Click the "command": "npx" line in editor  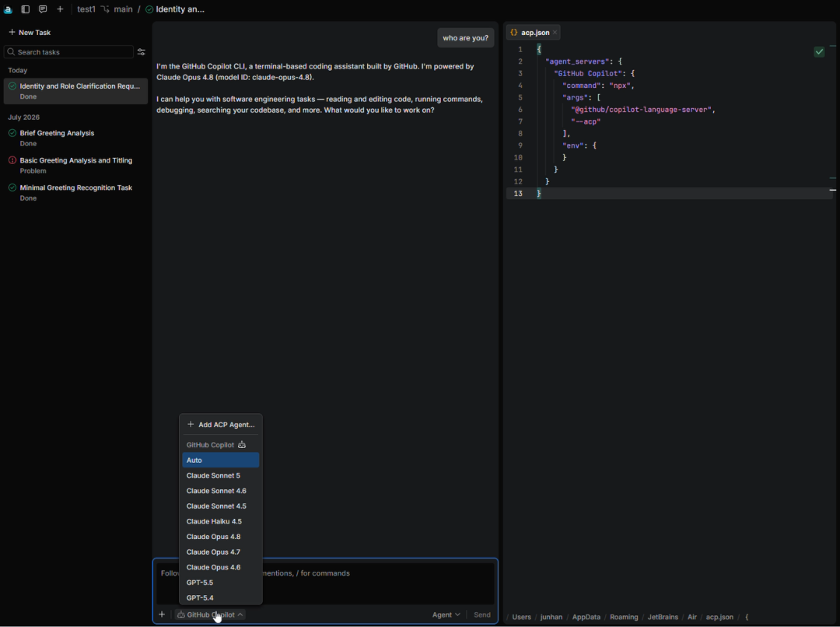598,86
